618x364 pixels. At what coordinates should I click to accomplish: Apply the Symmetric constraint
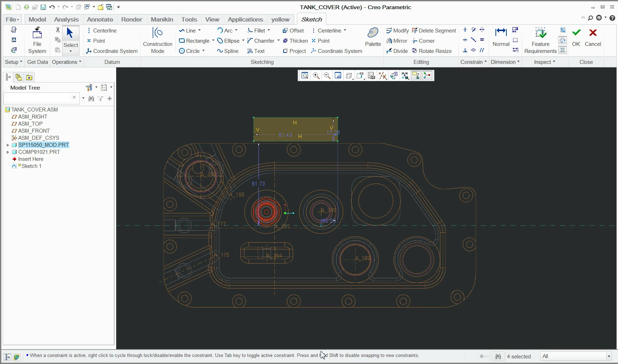pyautogui.click(x=482, y=30)
